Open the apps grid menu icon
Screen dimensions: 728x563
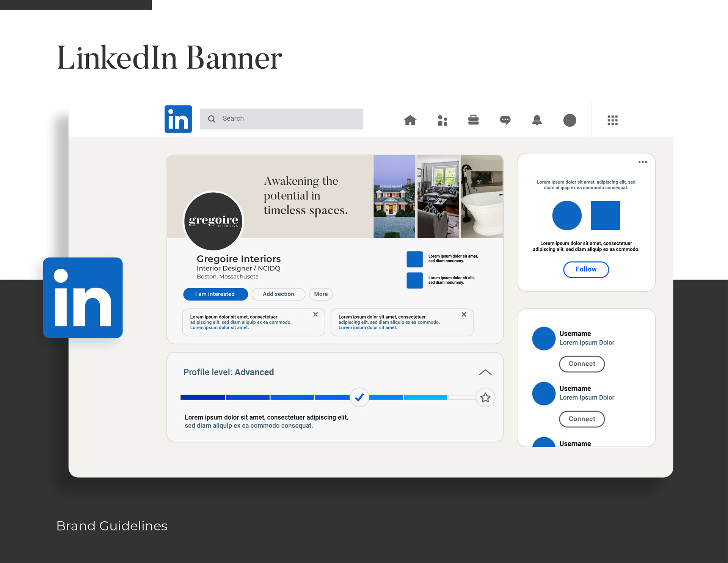click(x=612, y=120)
